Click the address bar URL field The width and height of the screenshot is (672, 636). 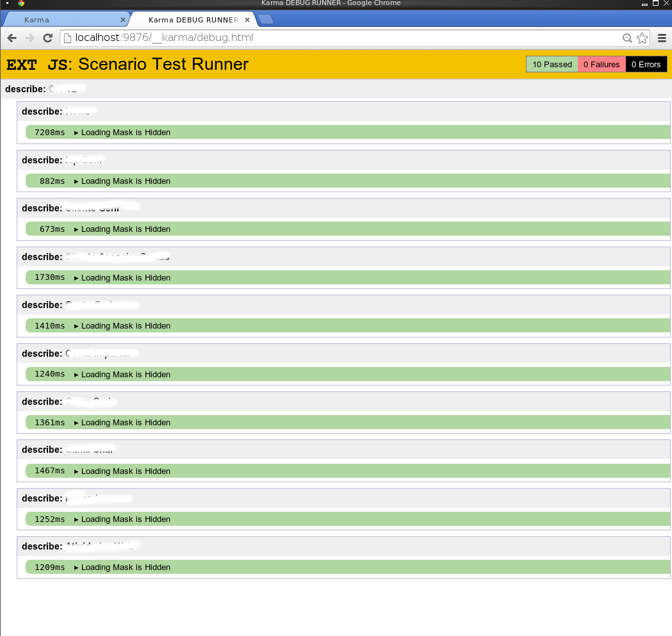pyautogui.click(x=354, y=38)
